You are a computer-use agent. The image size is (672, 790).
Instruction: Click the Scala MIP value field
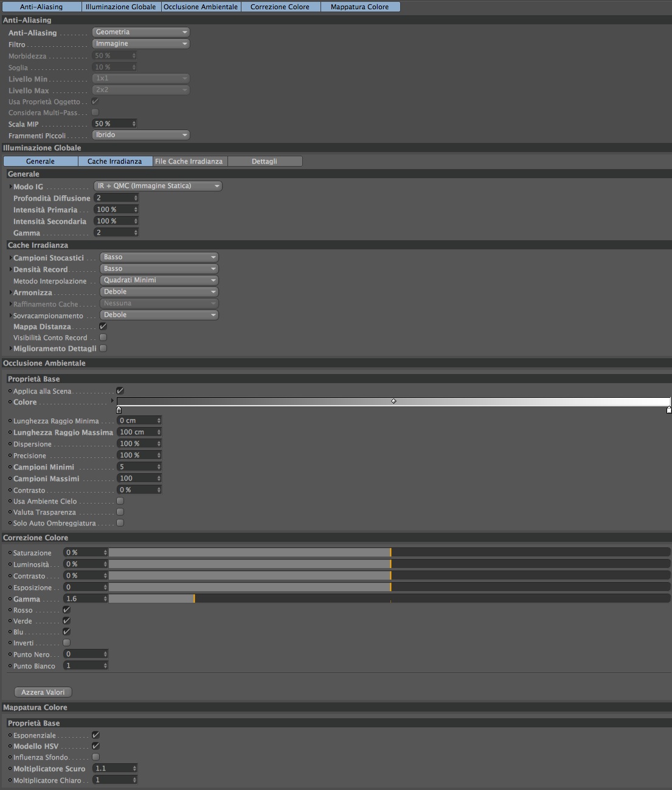tap(115, 124)
